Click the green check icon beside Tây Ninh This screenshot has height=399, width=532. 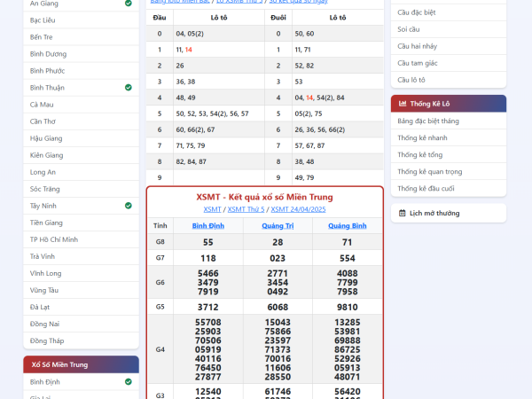pos(129,205)
